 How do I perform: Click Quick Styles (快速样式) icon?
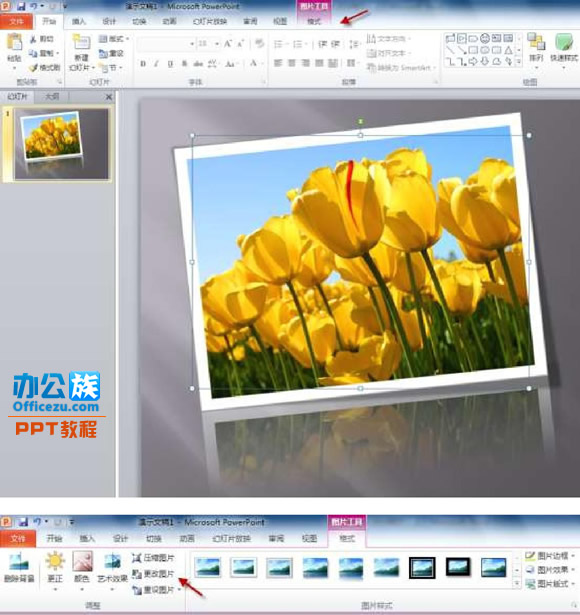564,42
